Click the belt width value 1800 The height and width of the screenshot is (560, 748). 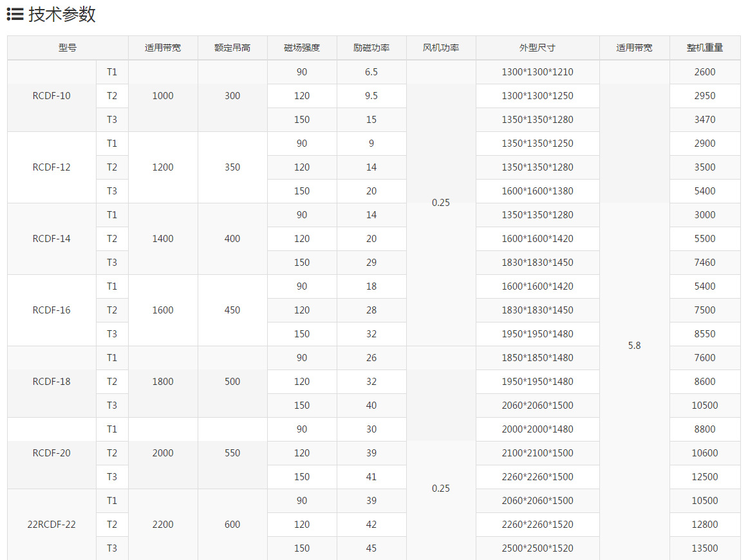pyautogui.click(x=163, y=382)
